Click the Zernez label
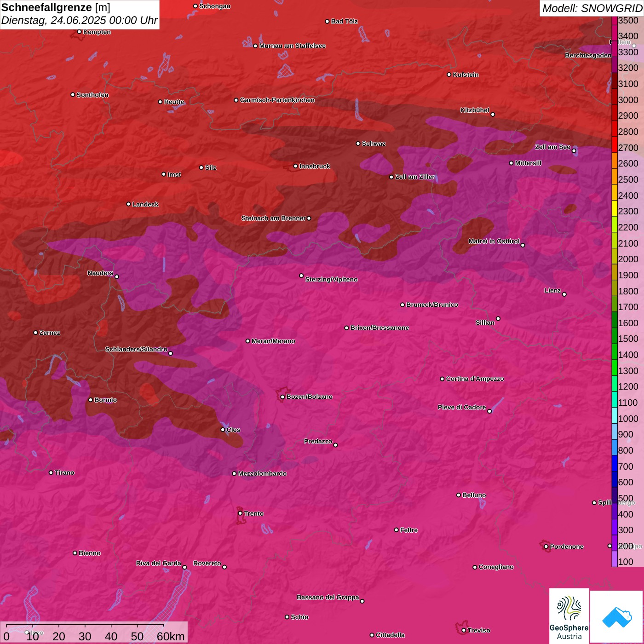Viewport: 644px width, 644px height. (50, 333)
